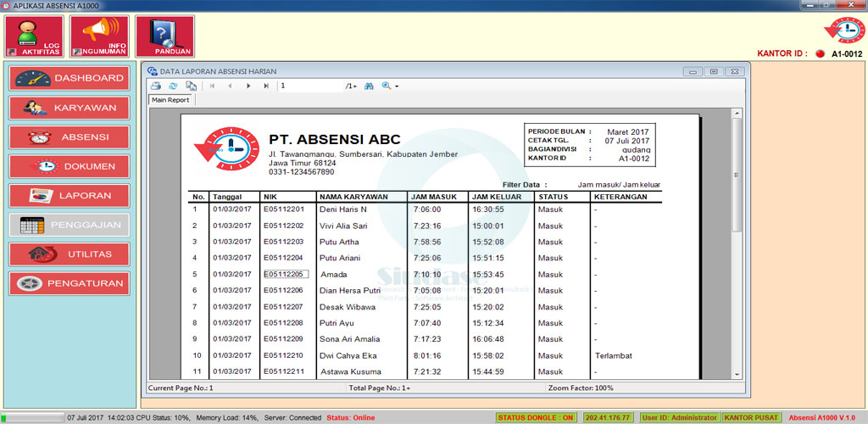This screenshot has width=868, height=424.
Task: Open the Dashboard menu
Action: click(x=70, y=78)
